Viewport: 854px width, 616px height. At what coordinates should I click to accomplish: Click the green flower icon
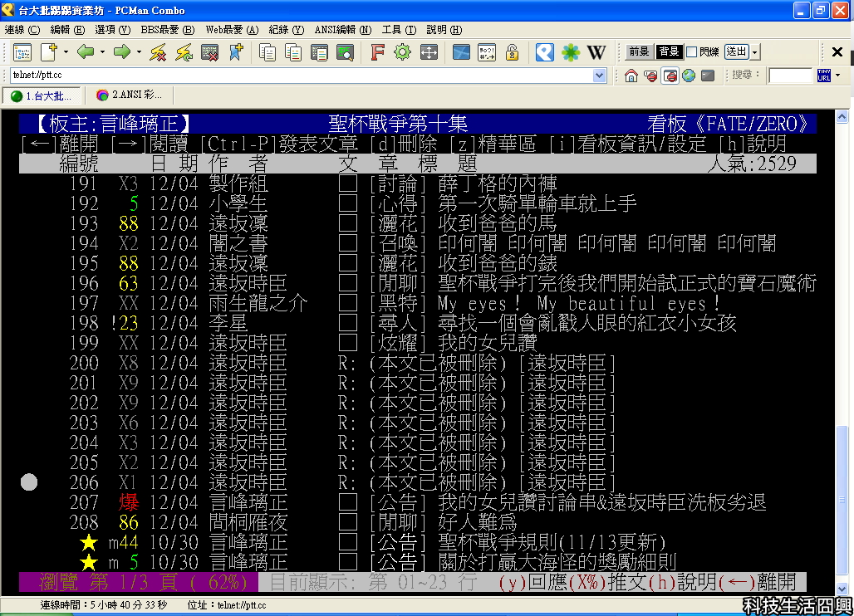pos(570,52)
